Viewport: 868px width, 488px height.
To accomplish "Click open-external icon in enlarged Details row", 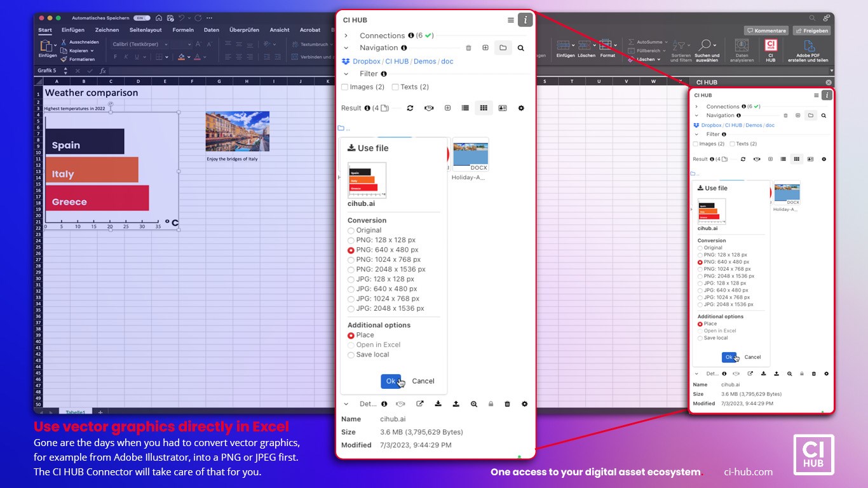I will point(420,403).
